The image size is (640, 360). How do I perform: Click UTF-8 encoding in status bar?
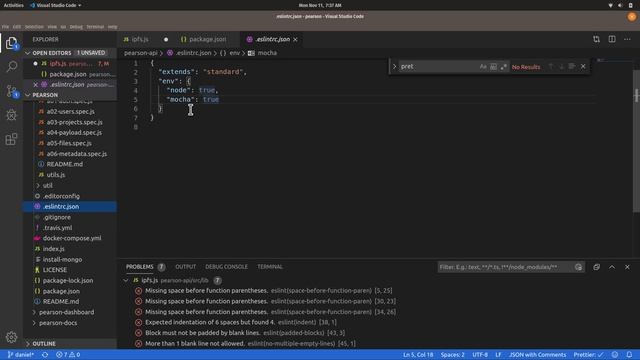[x=480, y=355]
